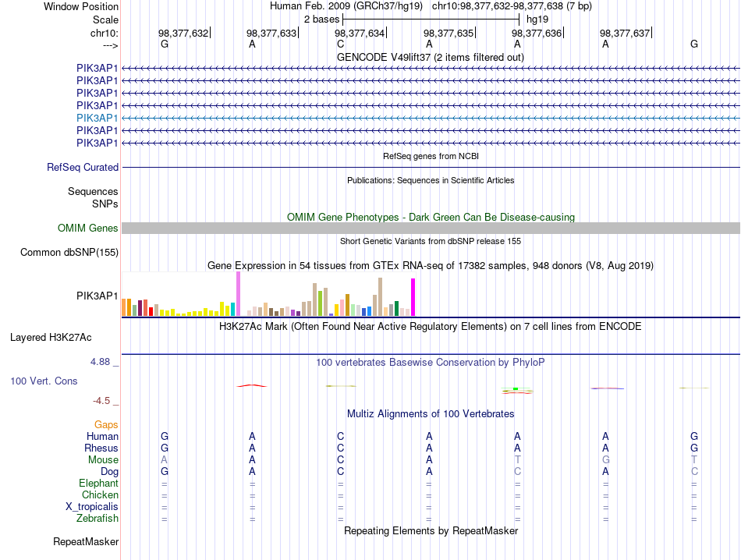Click Multiz Alignments of 100 Vertebrates title
Viewport: 741px width, 560px height.
click(x=431, y=414)
